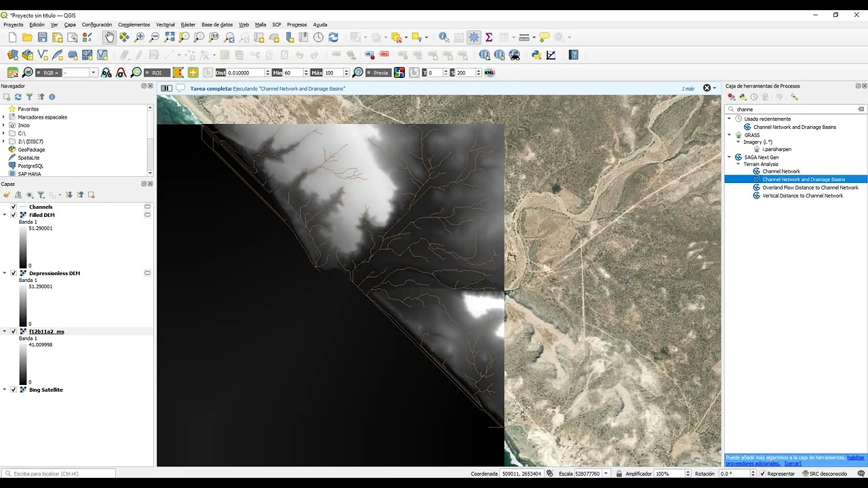Collapse the Filled DEM layer legend
The image size is (868, 488).
coord(5,215)
